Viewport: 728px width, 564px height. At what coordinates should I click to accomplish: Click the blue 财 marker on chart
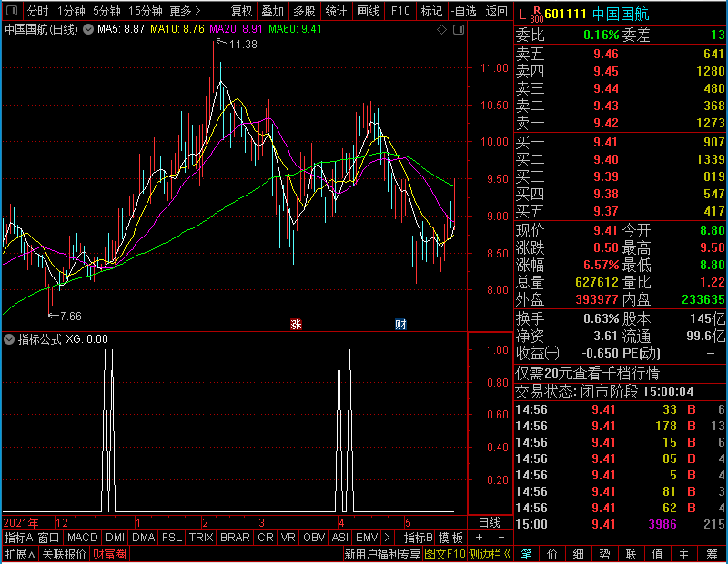[400, 324]
